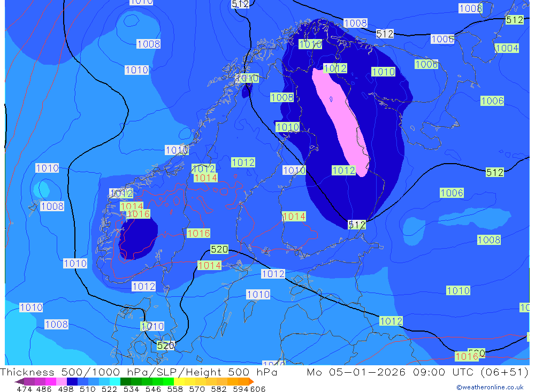Click the 522 legend value
Image resolution: width=535 pixels, height=392 pixels.
[x=110, y=389]
